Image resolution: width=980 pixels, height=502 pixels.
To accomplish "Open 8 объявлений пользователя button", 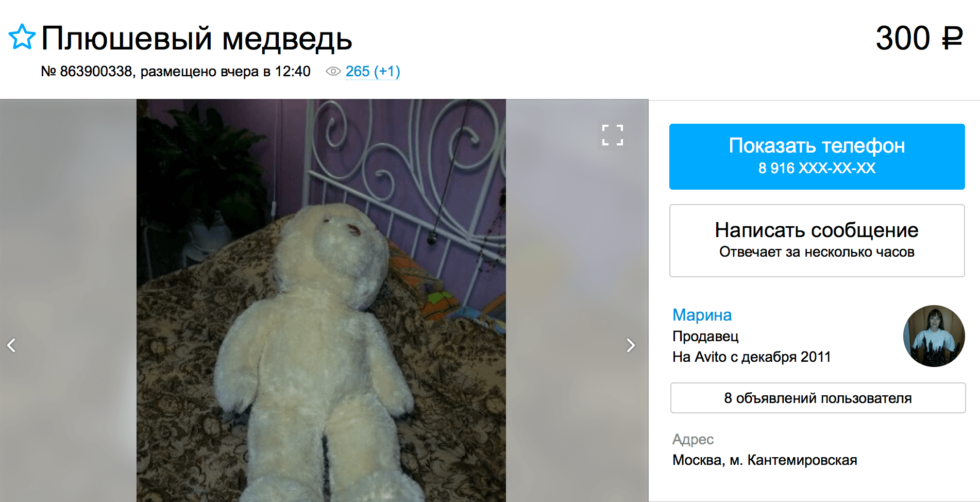I will click(818, 398).
